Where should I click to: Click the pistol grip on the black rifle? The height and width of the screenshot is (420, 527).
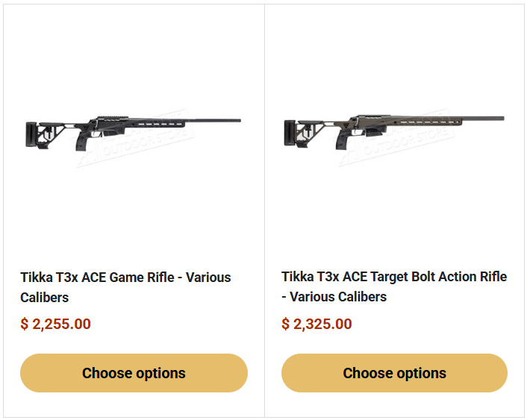pos(80,143)
